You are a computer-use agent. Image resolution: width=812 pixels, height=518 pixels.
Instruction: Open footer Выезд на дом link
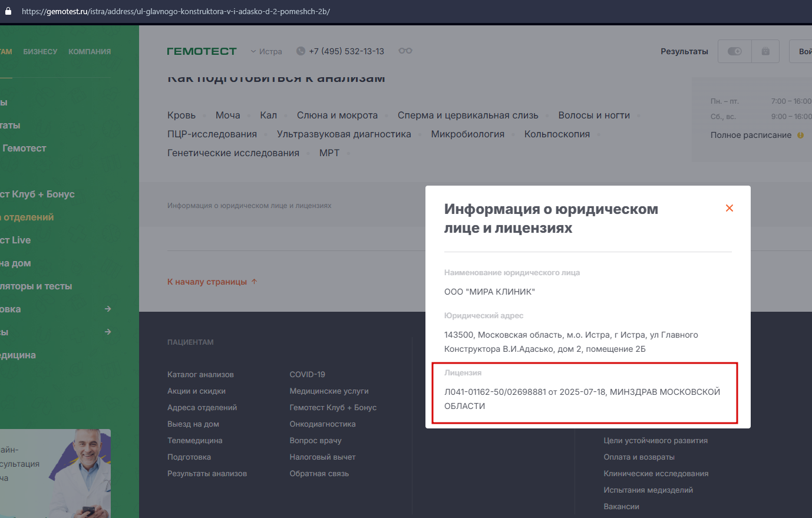pyautogui.click(x=193, y=424)
